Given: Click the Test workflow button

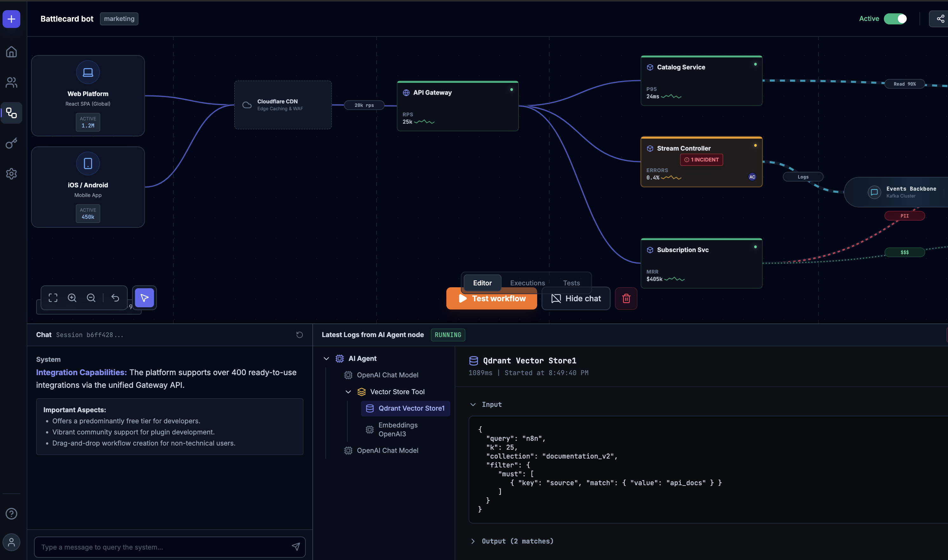Looking at the screenshot, I should click(x=491, y=298).
